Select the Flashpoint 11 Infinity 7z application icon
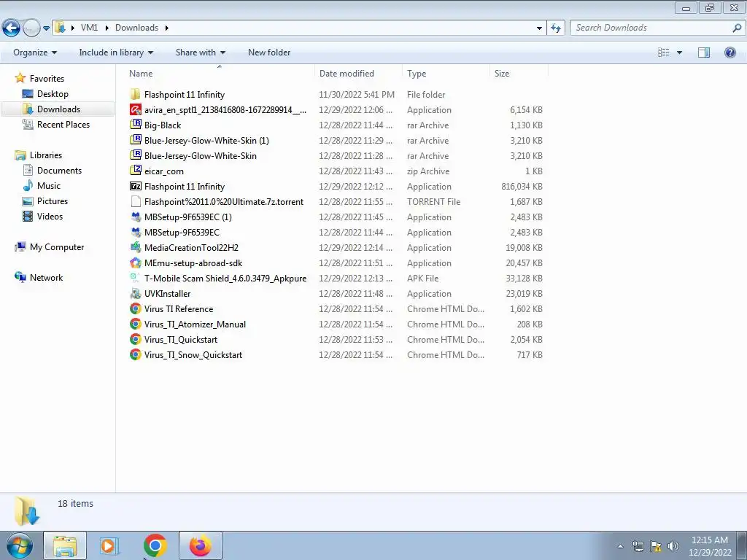 [135, 186]
